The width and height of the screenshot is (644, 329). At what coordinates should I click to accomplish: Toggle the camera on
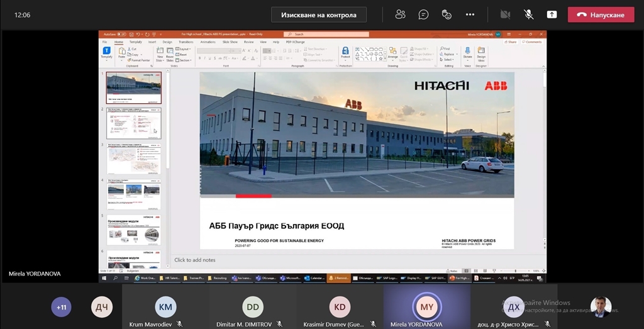point(505,14)
